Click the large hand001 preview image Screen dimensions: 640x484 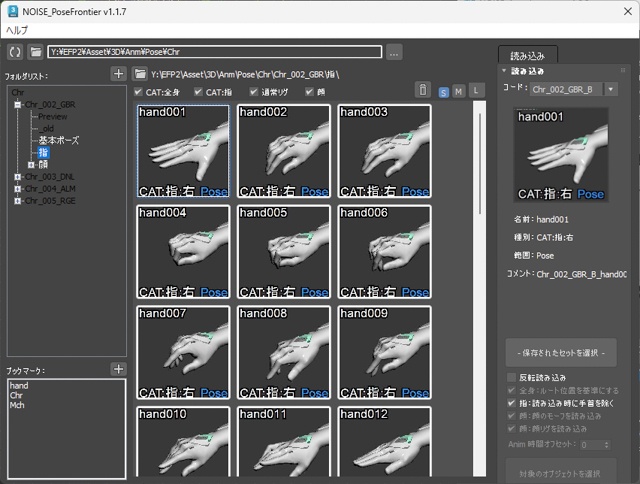(x=561, y=155)
